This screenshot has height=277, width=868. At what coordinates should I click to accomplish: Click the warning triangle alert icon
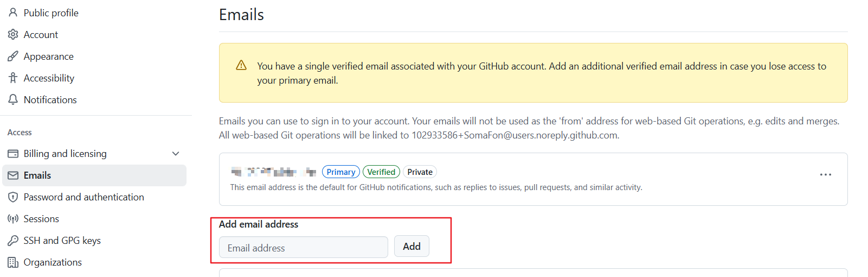tap(241, 66)
